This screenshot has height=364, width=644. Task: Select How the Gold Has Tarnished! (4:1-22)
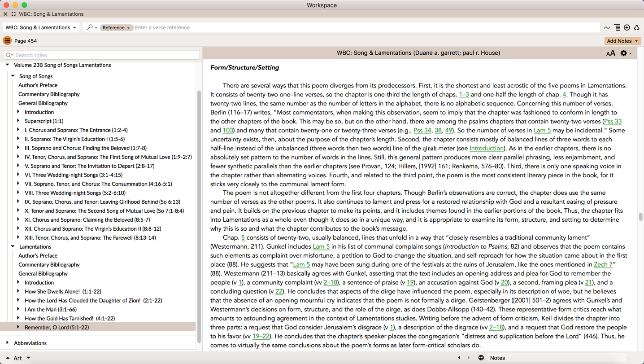coord(70,319)
